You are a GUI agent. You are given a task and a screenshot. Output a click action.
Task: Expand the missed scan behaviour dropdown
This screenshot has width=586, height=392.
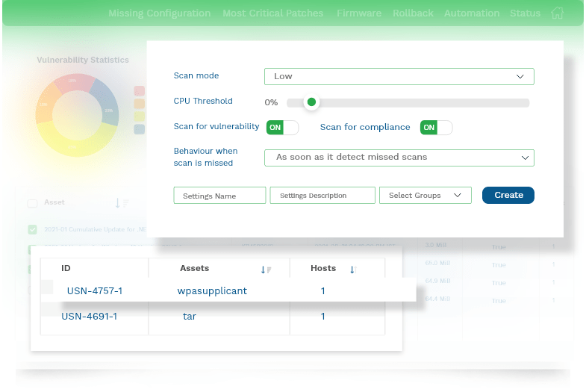[x=399, y=158]
